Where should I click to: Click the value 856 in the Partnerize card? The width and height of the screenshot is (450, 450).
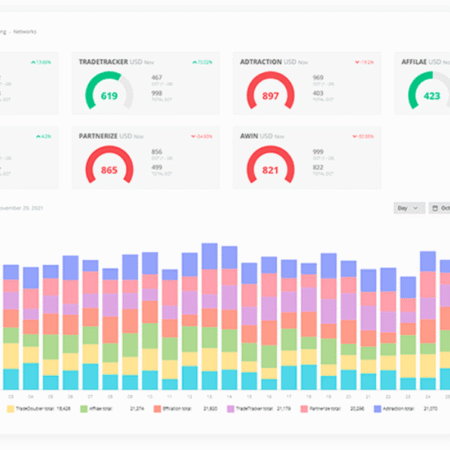pyautogui.click(x=157, y=152)
